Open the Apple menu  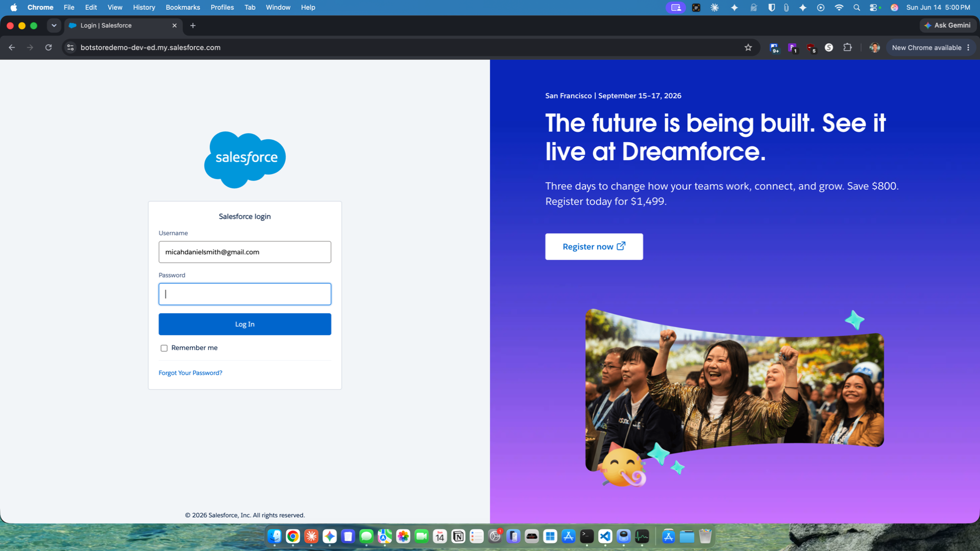click(14, 7)
